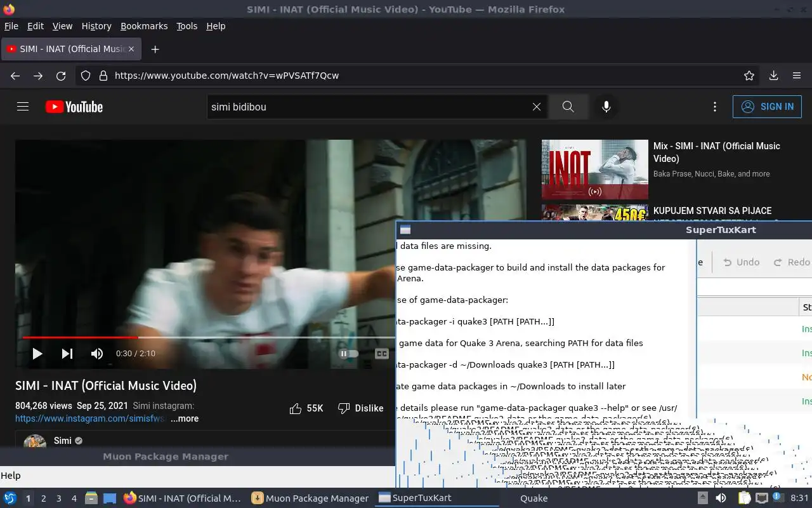This screenshot has height=508, width=812.
Task: Open the network status tray icon
Action: coord(762,498)
